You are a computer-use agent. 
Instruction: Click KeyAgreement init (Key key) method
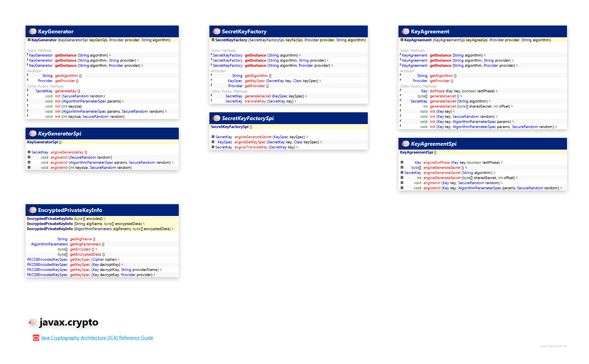click(483, 112)
